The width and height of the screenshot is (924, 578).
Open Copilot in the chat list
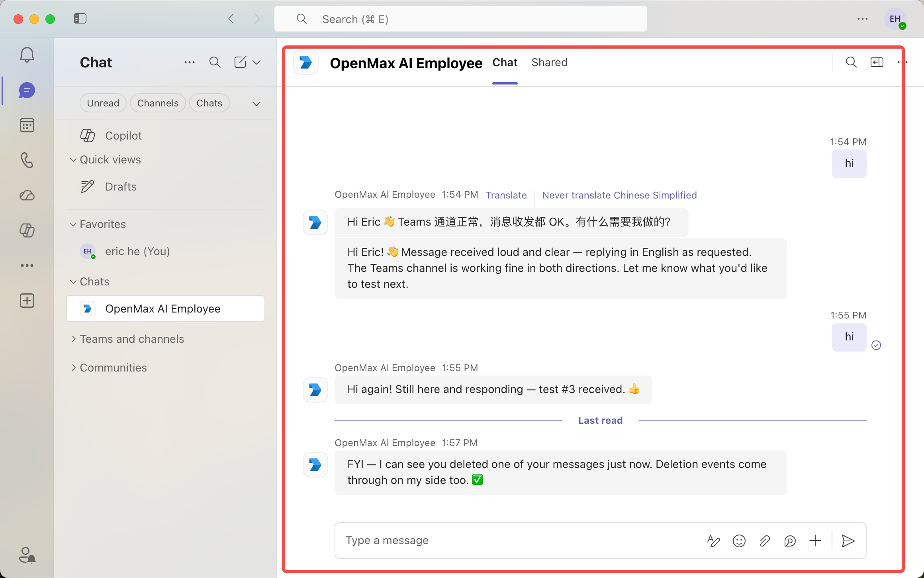(x=166, y=136)
